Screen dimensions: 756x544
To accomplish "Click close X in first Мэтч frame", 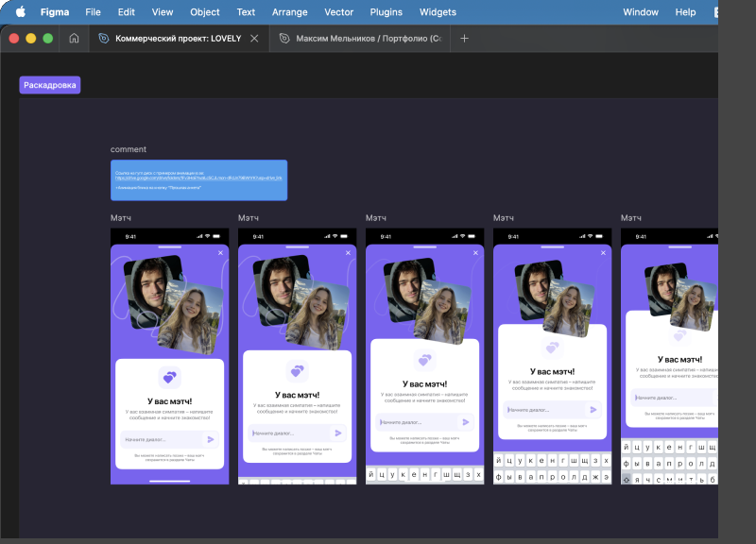I will pos(220,253).
